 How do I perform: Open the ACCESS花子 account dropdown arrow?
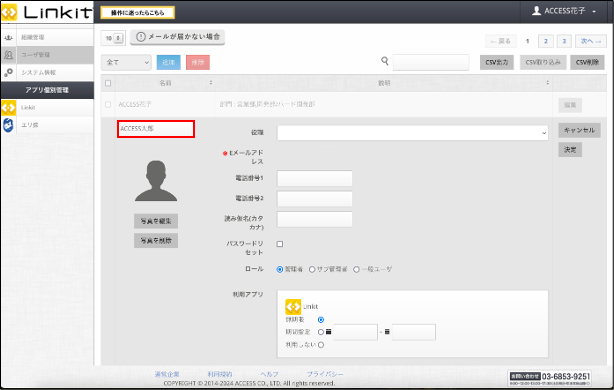tap(594, 11)
